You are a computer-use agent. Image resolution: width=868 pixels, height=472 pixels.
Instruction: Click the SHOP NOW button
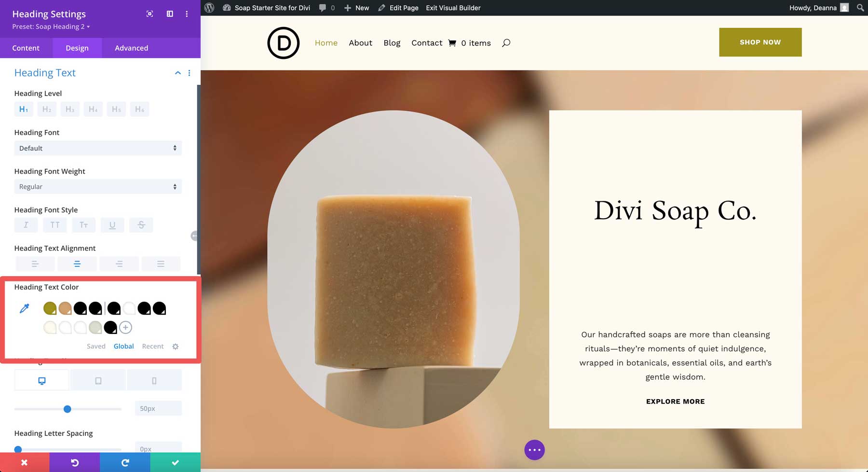pyautogui.click(x=760, y=42)
